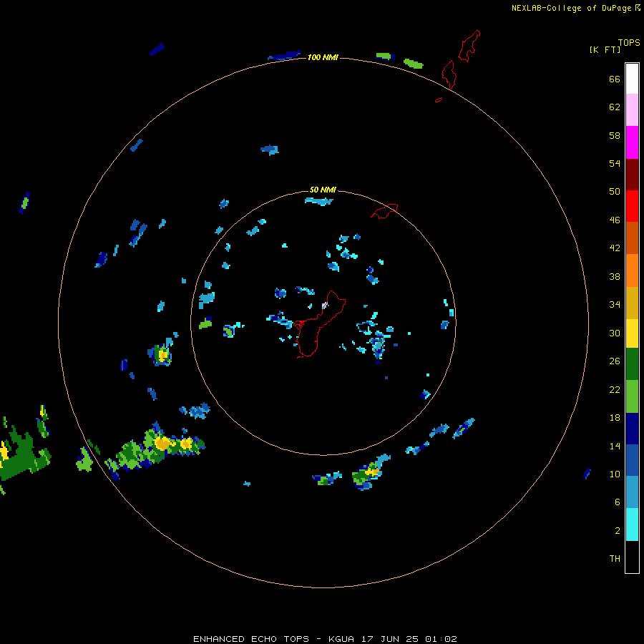Screen dimensions: 644x644
Task: Click the TOPS legend heading
Action: pyautogui.click(x=629, y=42)
